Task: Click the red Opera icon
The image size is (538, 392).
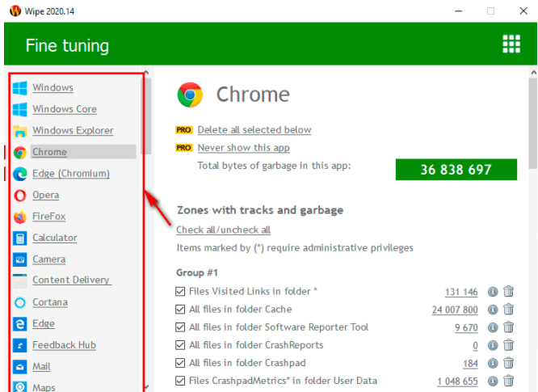Action: tap(20, 196)
